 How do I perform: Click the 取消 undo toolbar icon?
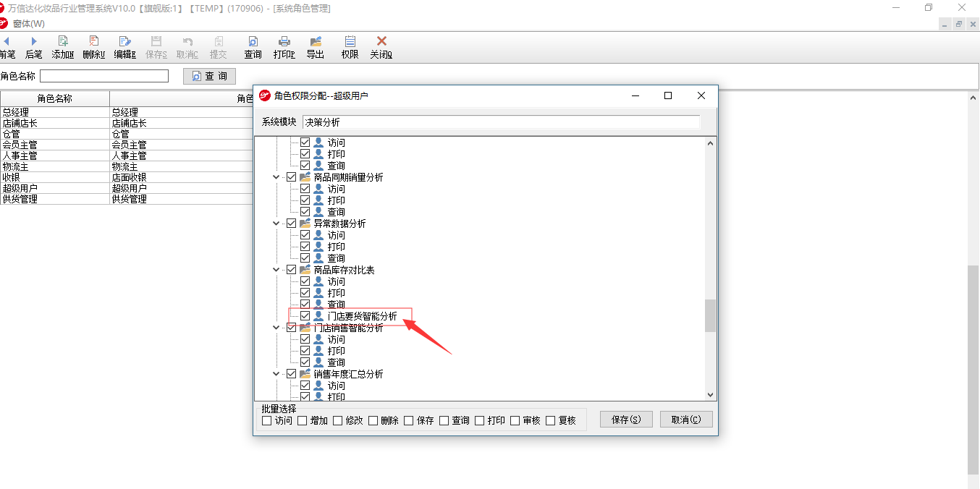point(187,42)
